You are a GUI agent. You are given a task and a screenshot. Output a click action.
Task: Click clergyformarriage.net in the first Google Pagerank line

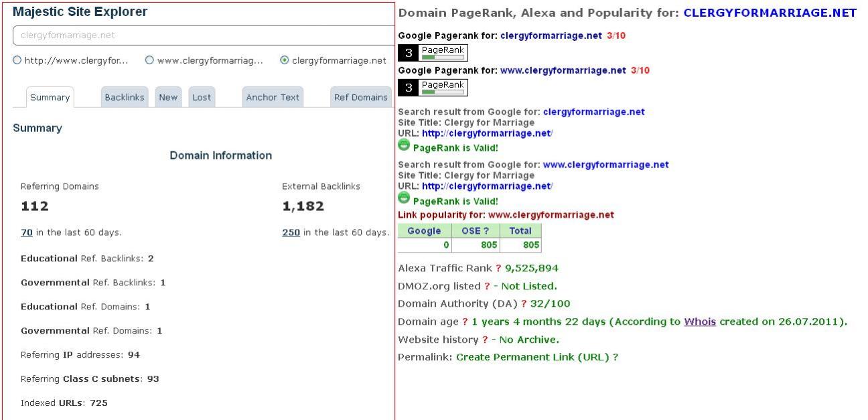pos(551,36)
